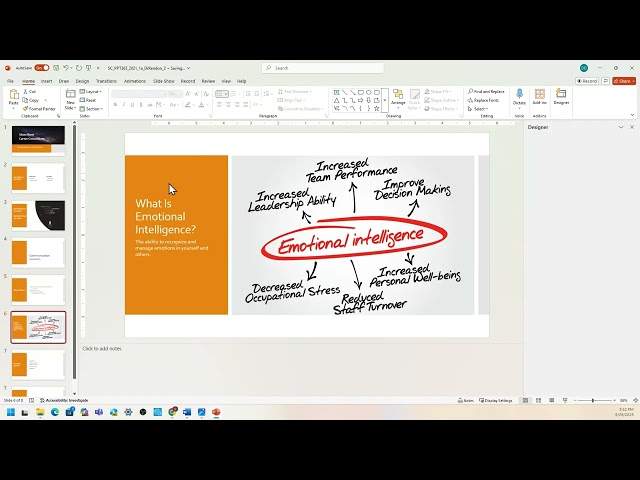Select the Text Box shape in gallery
The image size is (640, 480).
click(336, 93)
